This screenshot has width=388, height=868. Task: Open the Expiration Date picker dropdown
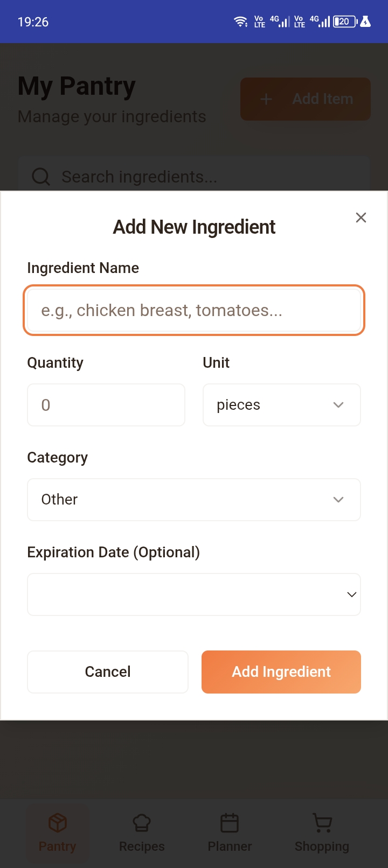[x=194, y=594]
